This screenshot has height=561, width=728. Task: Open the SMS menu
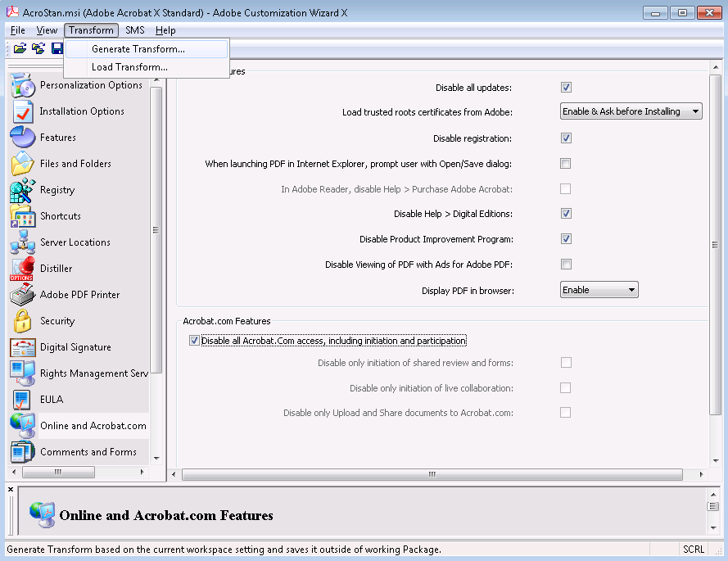(x=134, y=30)
